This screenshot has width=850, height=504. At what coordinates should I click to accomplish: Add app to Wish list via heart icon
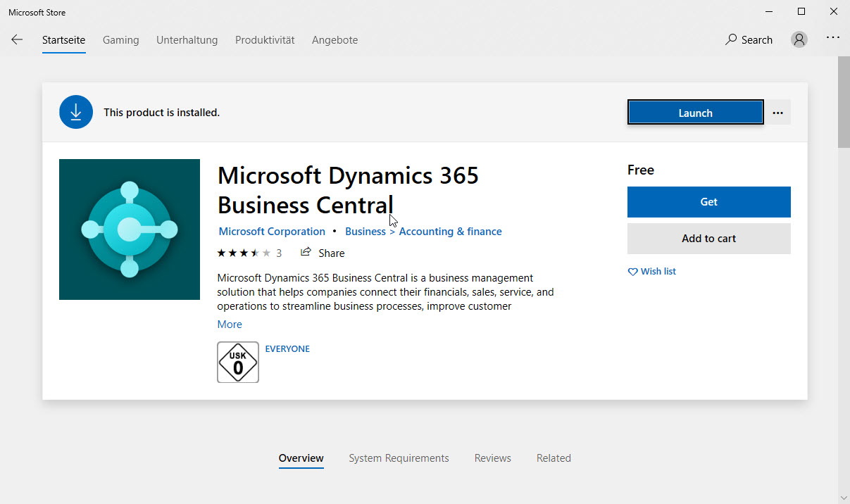pyautogui.click(x=632, y=271)
